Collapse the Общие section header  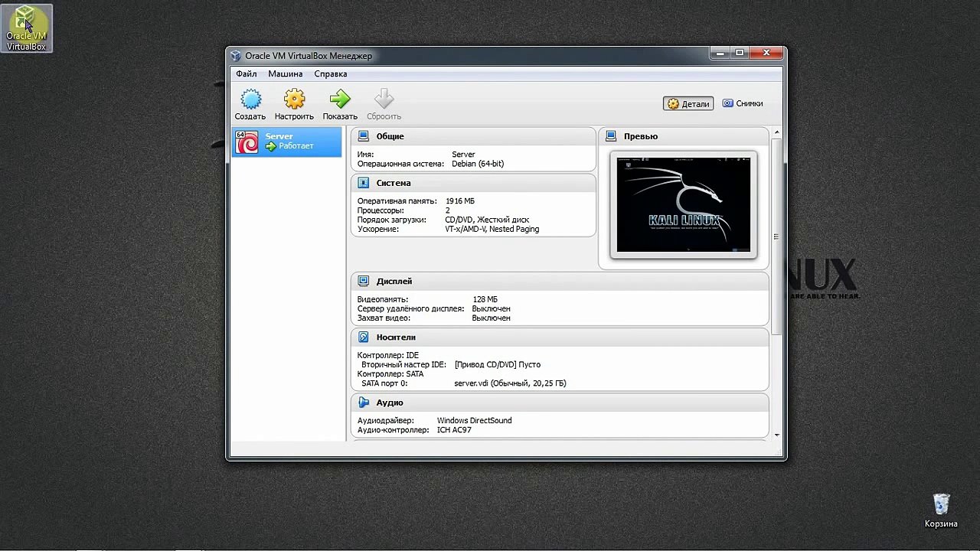pyautogui.click(x=473, y=136)
